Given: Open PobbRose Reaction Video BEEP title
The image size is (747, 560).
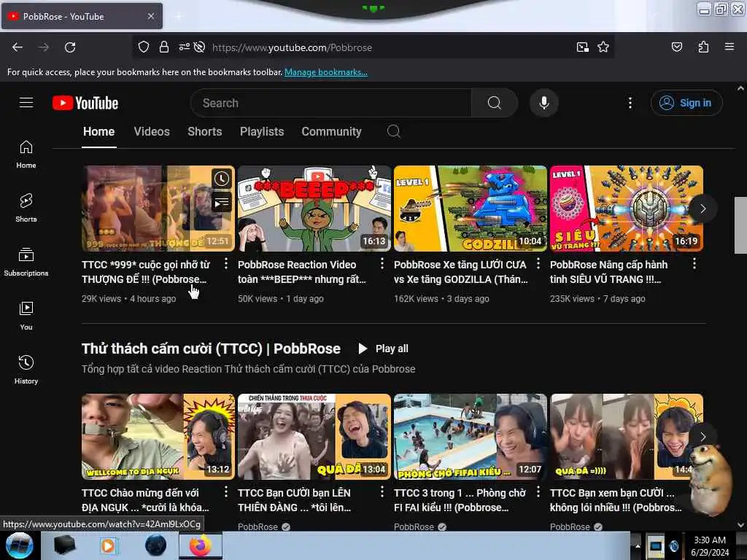Looking at the screenshot, I should coord(302,272).
